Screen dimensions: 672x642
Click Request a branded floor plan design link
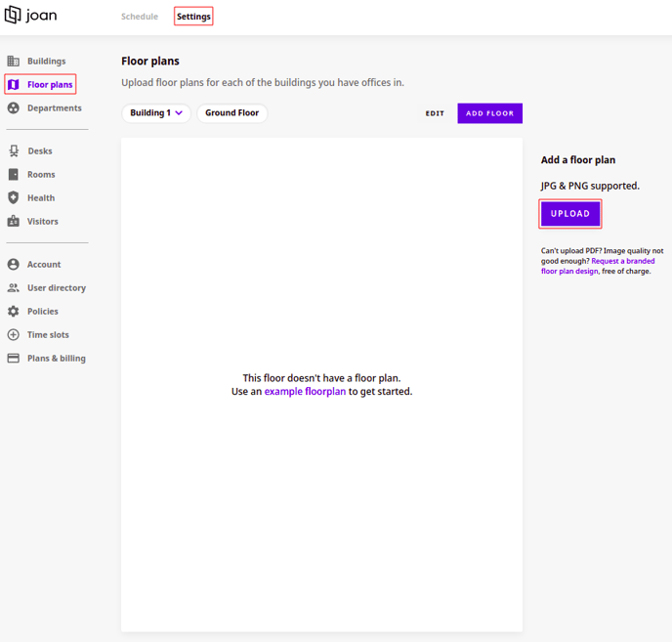click(597, 266)
